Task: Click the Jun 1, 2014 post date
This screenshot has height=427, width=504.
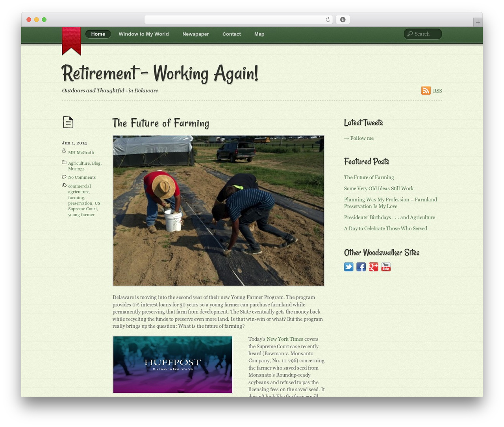Action: (x=74, y=143)
